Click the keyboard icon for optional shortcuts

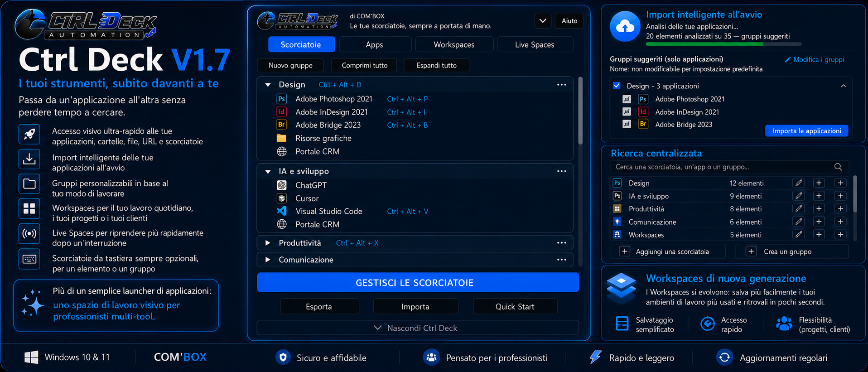pyautogui.click(x=29, y=259)
